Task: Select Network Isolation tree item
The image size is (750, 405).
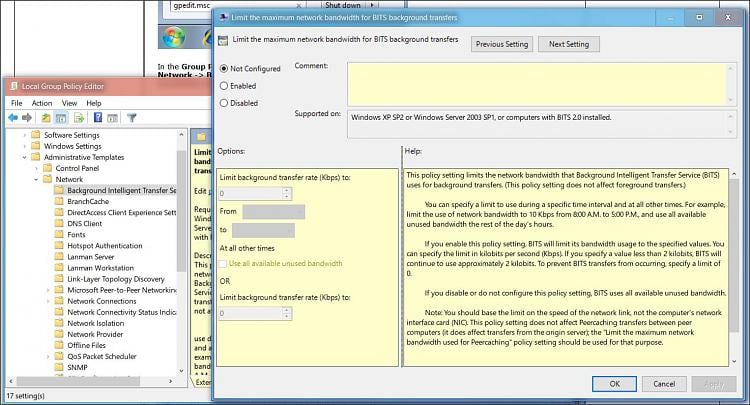Action: point(96,323)
